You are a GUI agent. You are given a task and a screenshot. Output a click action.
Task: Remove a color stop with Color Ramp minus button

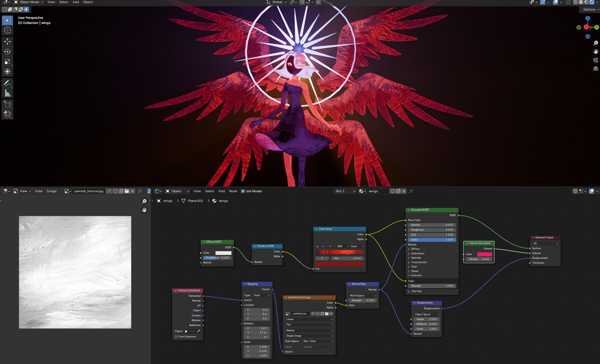click(x=323, y=246)
